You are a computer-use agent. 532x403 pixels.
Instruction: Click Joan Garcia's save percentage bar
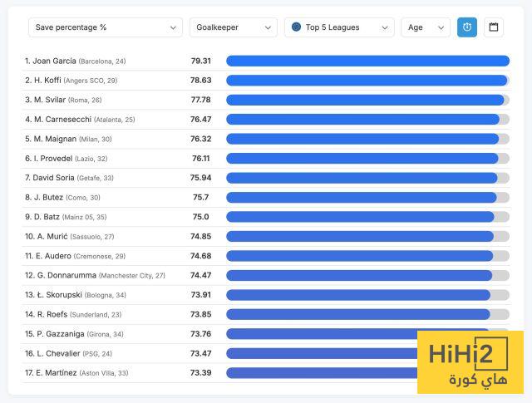(367, 61)
